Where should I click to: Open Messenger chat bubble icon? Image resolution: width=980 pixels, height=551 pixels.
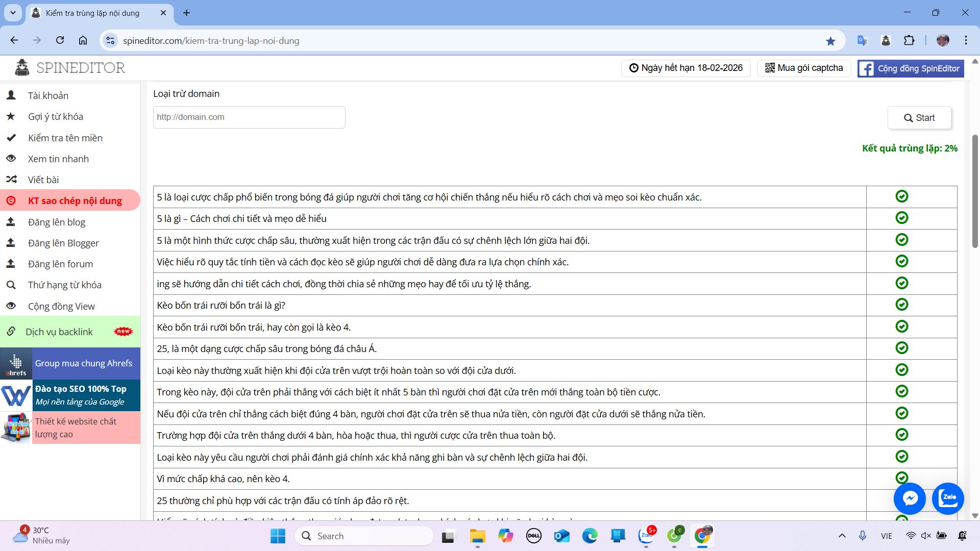coord(910,498)
